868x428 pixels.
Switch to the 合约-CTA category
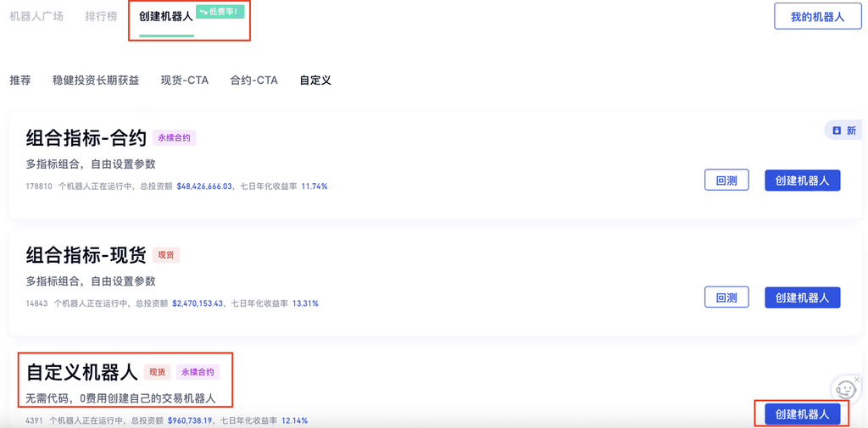click(253, 81)
